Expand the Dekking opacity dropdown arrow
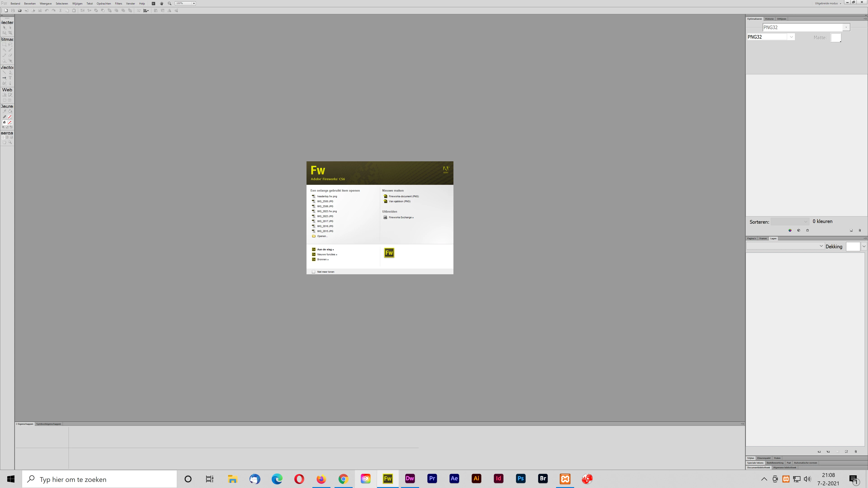Screen dimensions: 868x488 pyautogui.click(x=864, y=246)
